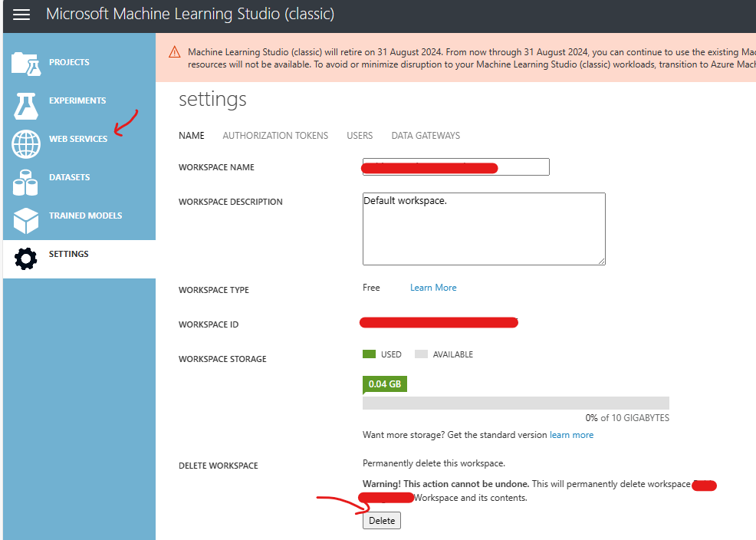The width and height of the screenshot is (756, 540).
Task: Go to WEB SERVICES section
Action: (78, 139)
